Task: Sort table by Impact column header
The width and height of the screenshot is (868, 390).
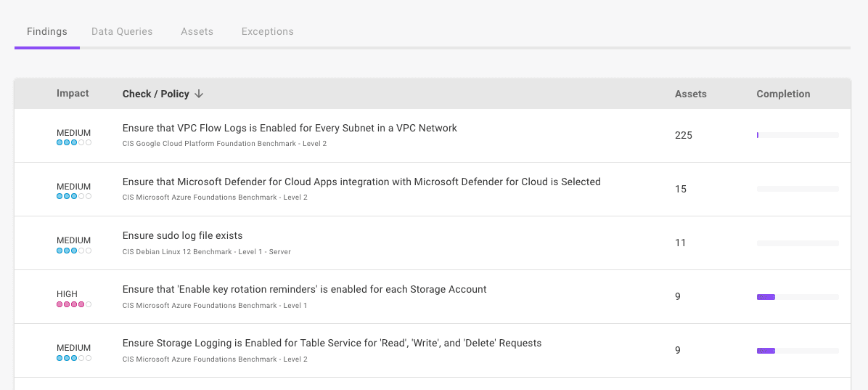Action: click(x=73, y=94)
